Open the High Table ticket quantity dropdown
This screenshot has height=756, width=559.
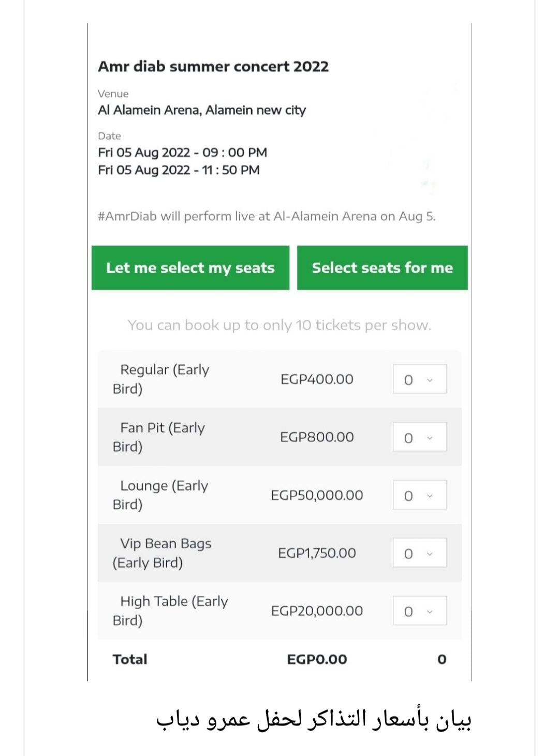click(x=419, y=611)
